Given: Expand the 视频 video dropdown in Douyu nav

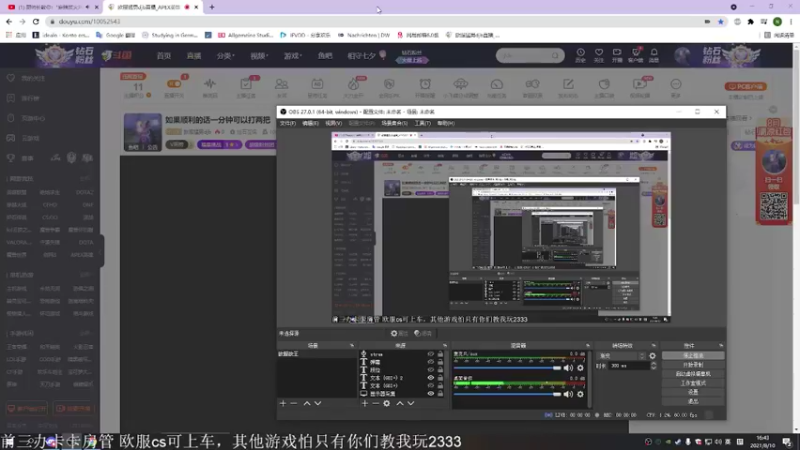Looking at the screenshot, I should coord(259,56).
